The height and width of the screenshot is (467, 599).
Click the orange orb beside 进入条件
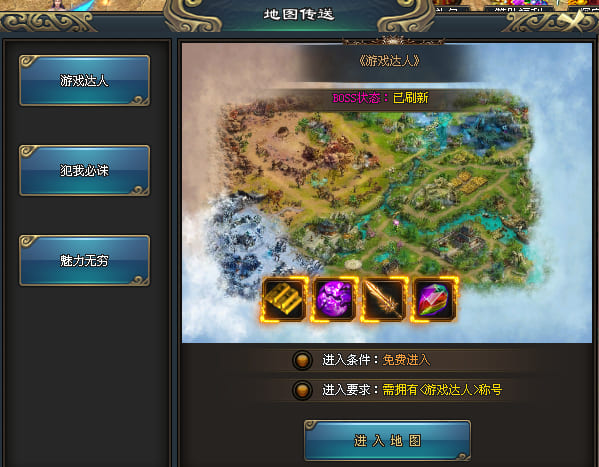[x=302, y=360]
